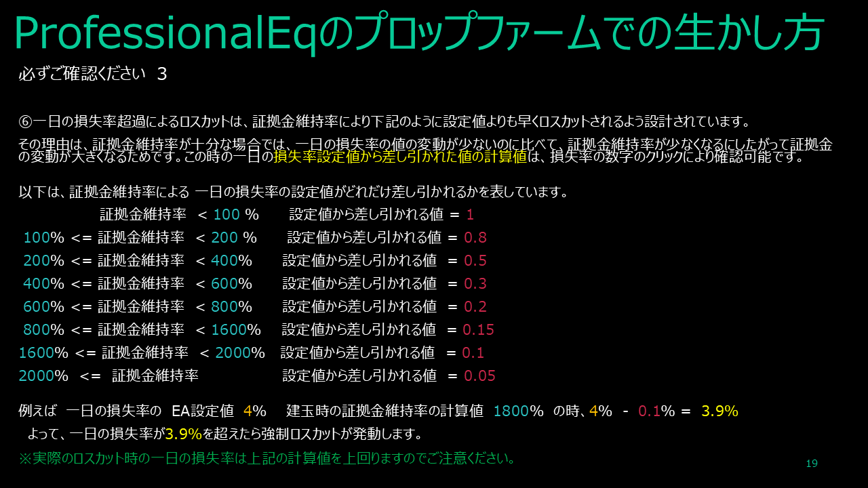
Task: Select the phrase "建玉時の証拠金維持率の計算値"
Action: point(384,411)
